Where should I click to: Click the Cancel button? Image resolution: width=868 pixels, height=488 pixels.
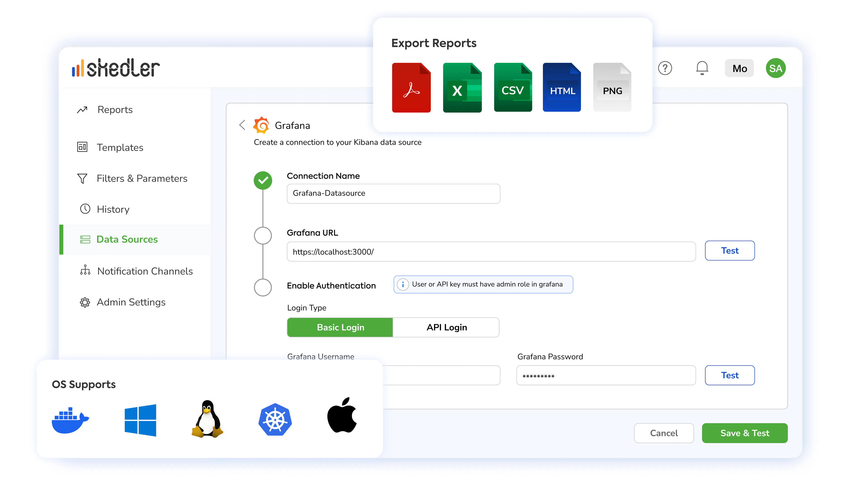click(663, 433)
